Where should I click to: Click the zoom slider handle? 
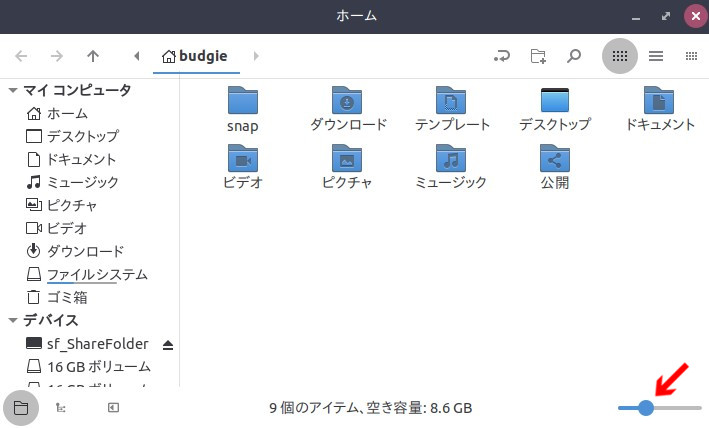click(x=646, y=408)
